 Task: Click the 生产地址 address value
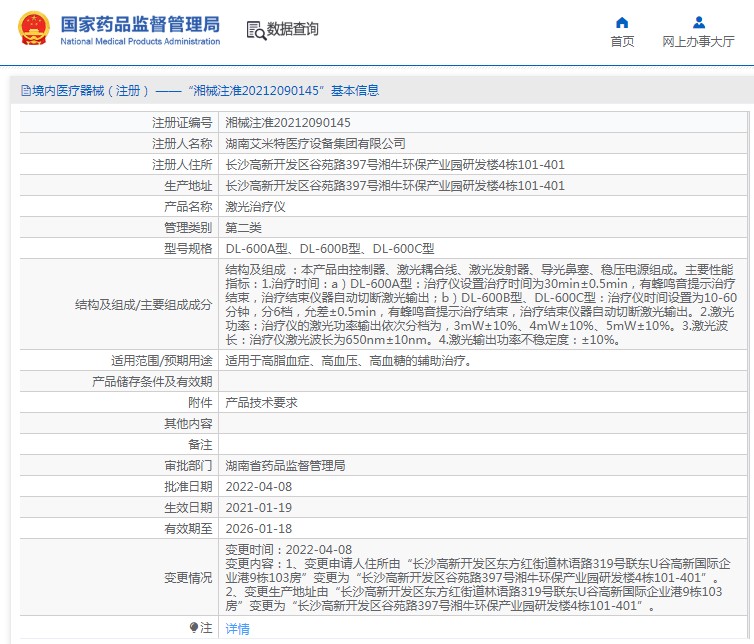(395, 186)
